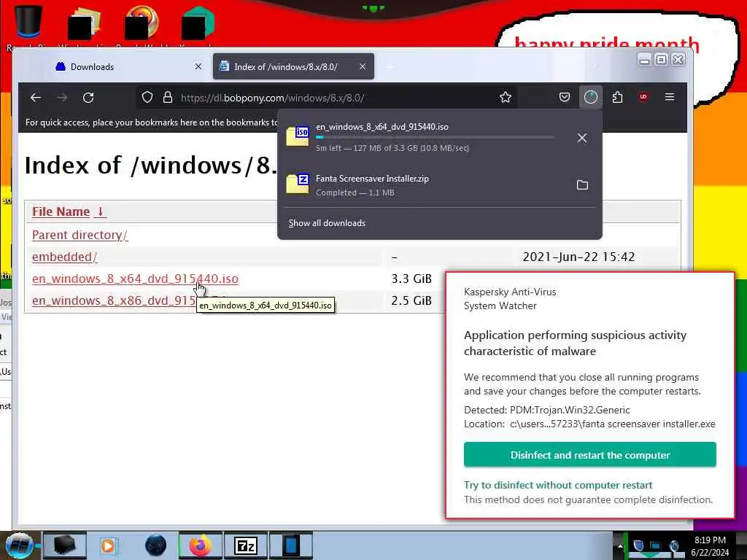Open the Firefox hamburger menu
747x560 pixels.
(x=670, y=97)
